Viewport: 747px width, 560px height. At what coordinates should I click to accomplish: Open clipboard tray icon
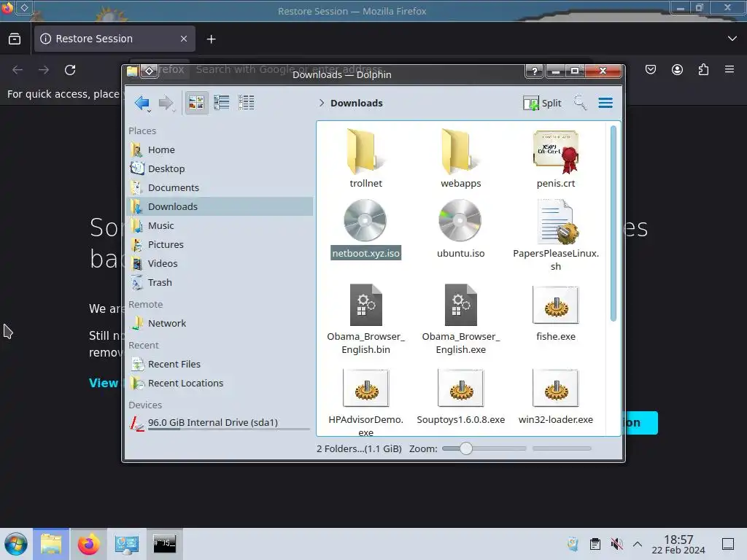point(595,544)
